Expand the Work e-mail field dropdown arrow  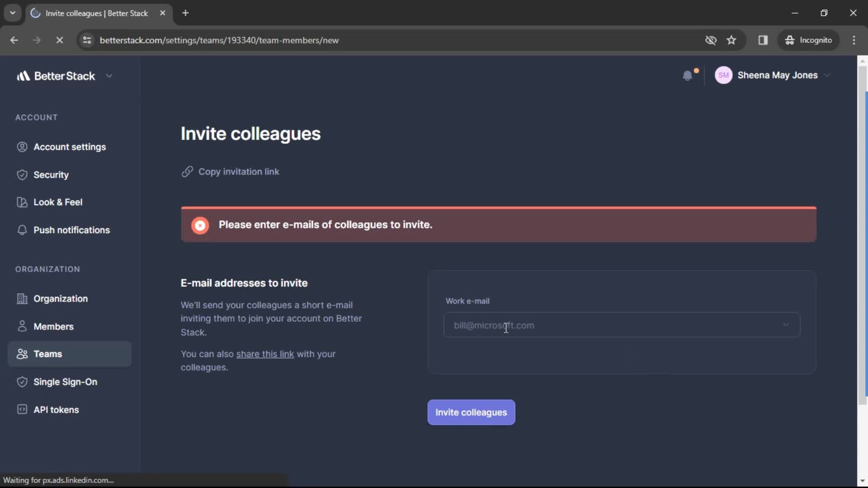[x=786, y=325]
